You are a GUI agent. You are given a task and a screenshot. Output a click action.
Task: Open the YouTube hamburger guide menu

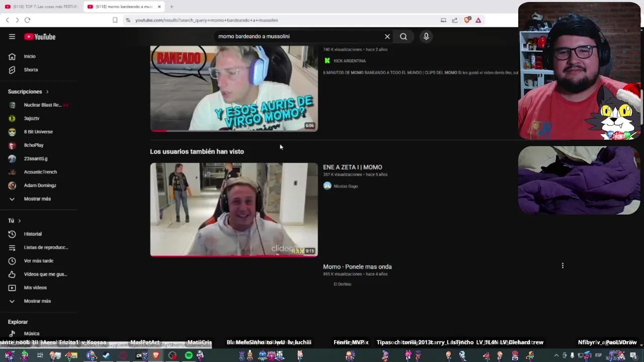click(x=12, y=37)
